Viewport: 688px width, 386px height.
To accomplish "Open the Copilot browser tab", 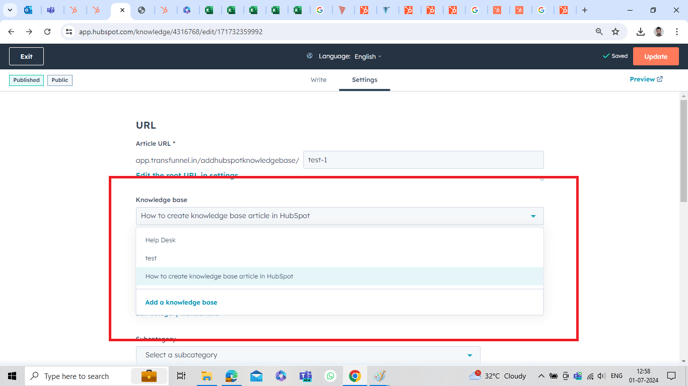I will (187, 10).
